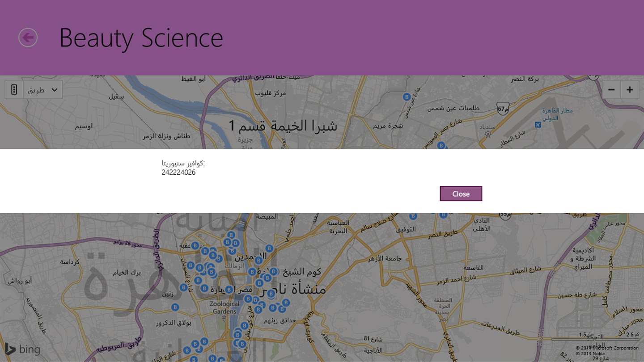Click the map distance scale bar
The width and height of the screenshot is (644, 362).
[595, 339]
